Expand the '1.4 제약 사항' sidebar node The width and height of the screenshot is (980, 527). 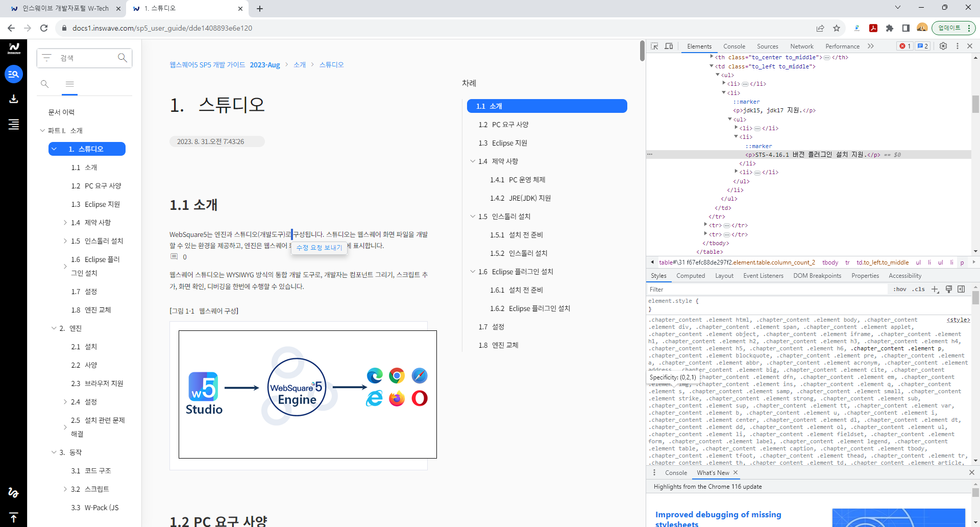pos(65,222)
